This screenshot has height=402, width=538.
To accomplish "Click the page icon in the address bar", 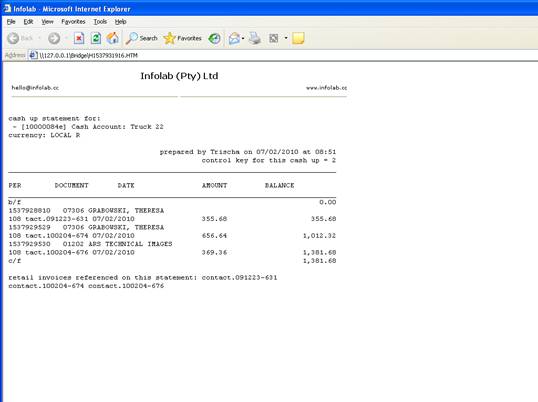I will [33, 55].
